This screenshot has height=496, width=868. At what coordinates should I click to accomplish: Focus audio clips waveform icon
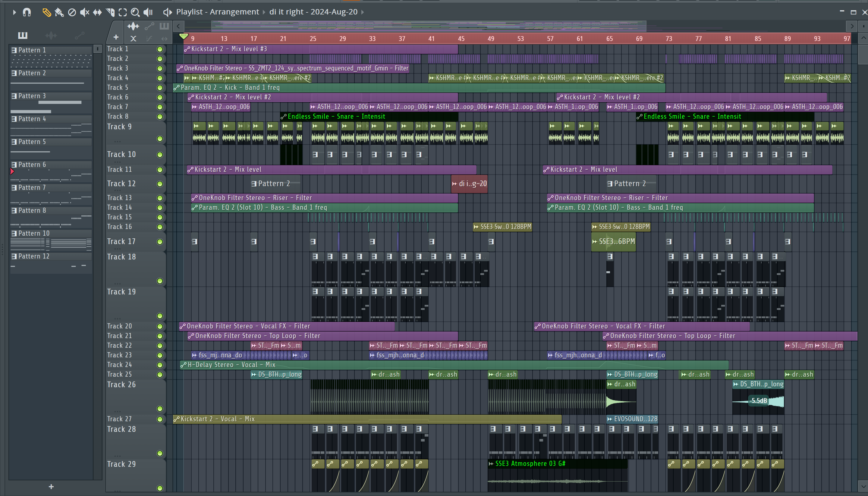pyautogui.click(x=133, y=26)
